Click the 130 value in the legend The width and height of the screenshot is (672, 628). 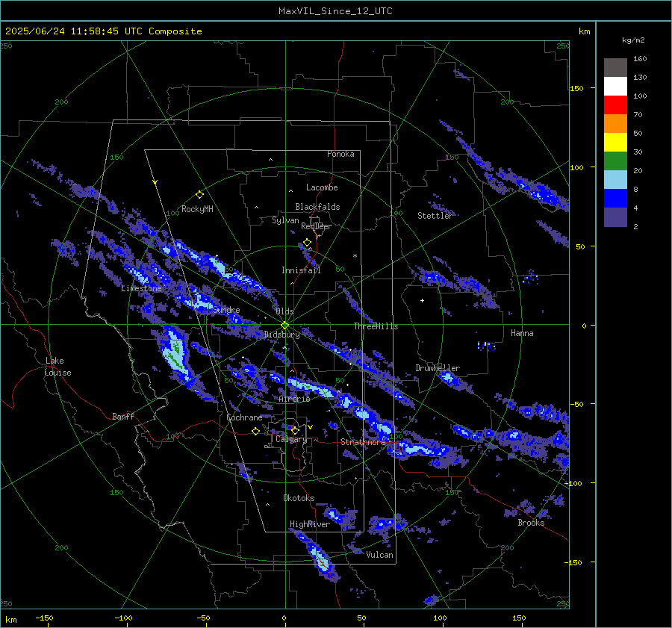[x=640, y=77]
